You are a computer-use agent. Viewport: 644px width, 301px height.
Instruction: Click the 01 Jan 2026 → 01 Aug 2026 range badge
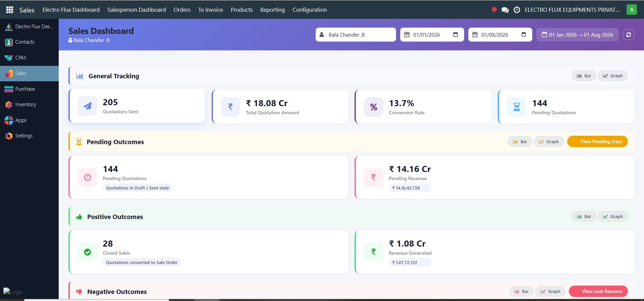pyautogui.click(x=578, y=35)
